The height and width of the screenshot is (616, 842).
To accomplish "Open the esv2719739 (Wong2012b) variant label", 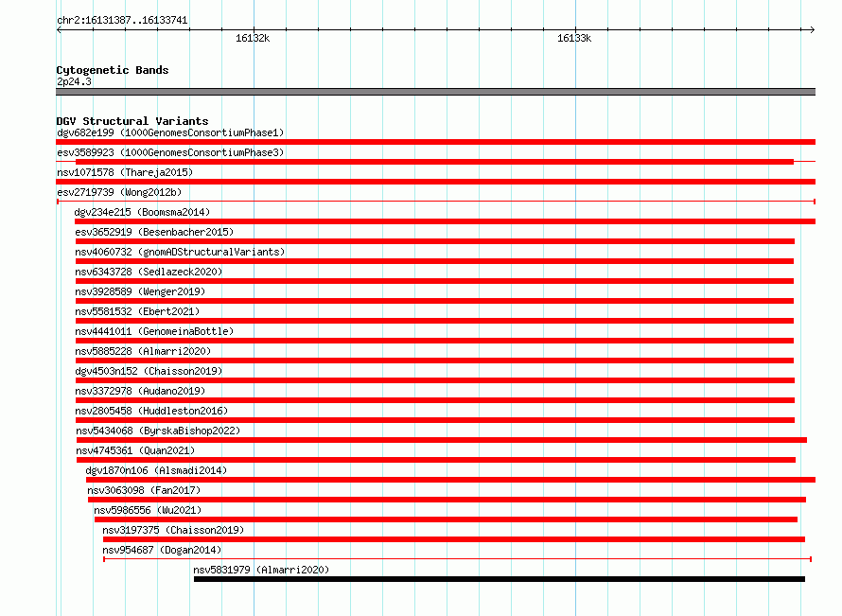I will (x=119, y=192).
